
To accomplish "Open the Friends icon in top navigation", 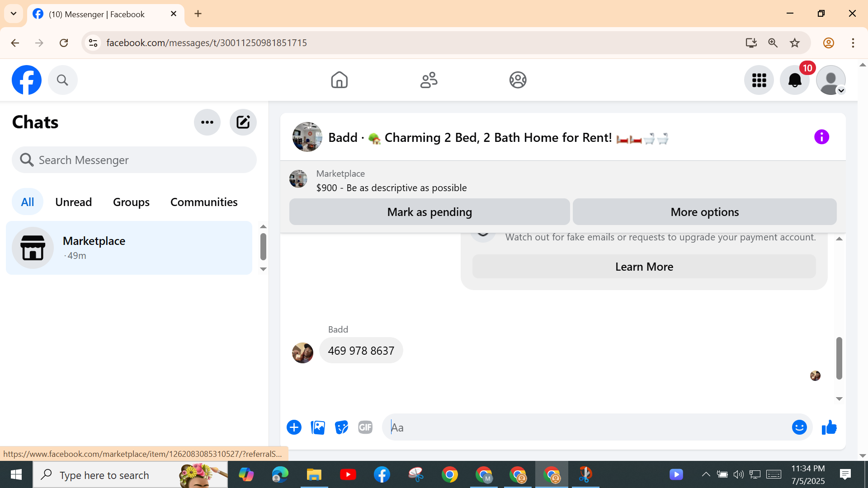I will point(429,80).
